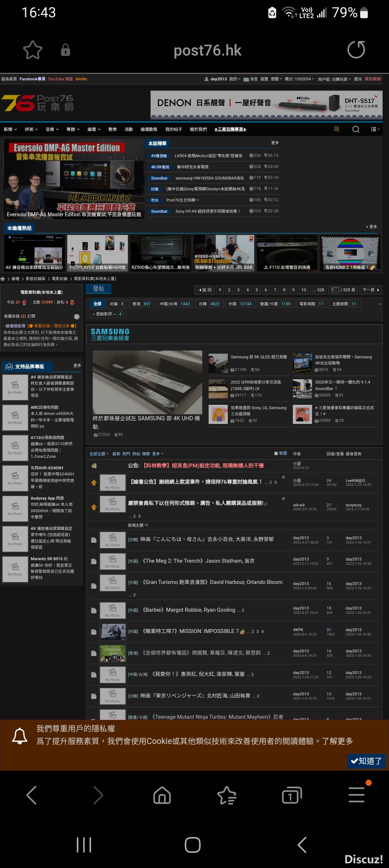The width and height of the screenshot is (389, 868).
Task: Select the 日韓 4822 category tab
Action: pyautogui.click(x=210, y=304)
